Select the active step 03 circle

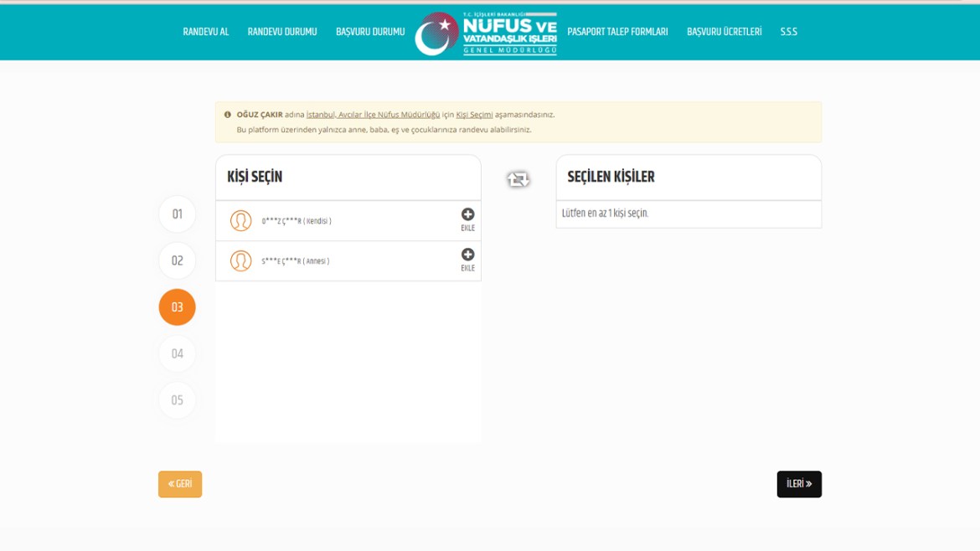[x=177, y=307]
